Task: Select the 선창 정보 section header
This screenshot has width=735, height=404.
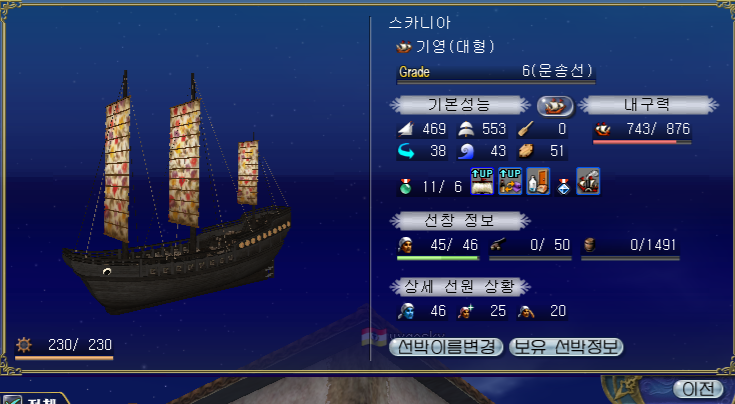Action: (x=459, y=220)
